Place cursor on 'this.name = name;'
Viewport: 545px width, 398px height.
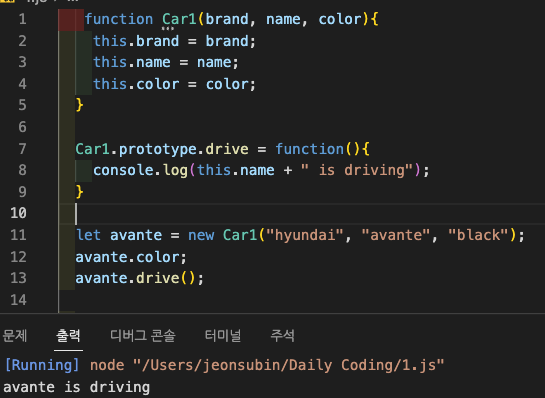point(166,63)
